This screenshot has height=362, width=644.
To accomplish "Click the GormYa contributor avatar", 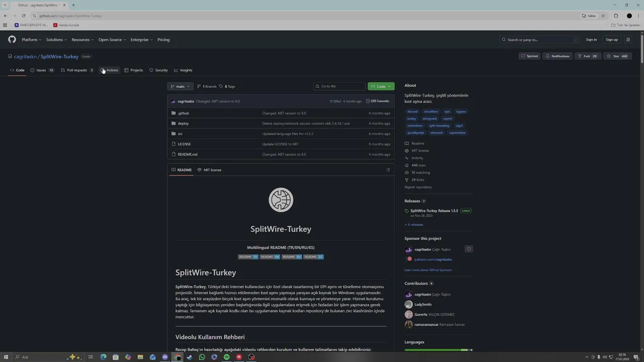I will tap(409, 315).
